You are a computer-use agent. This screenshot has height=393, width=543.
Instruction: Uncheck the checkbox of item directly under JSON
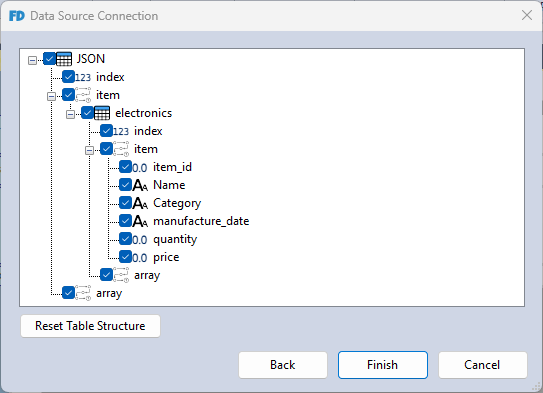68,95
